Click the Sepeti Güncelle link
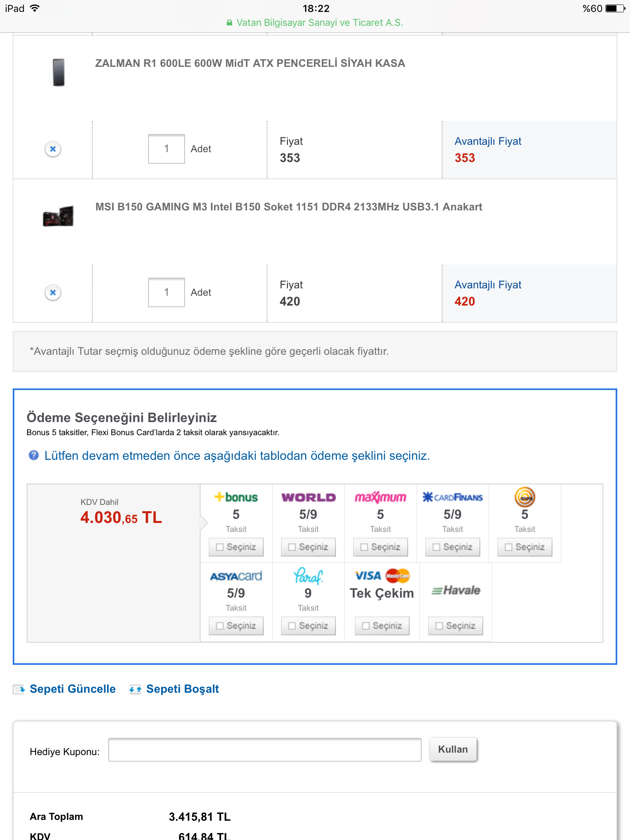The height and width of the screenshot is (840, 630). point(73,689)
